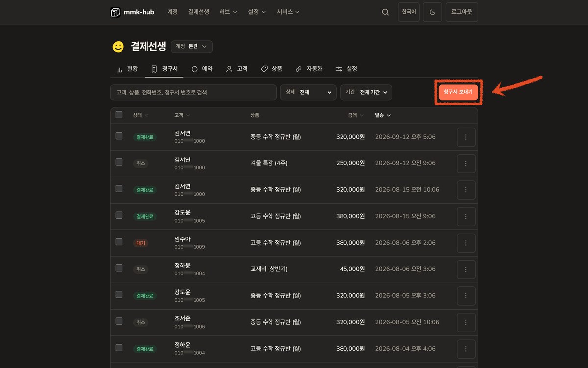The width and height of the screenshot is (588, 368).
Task: Open row menu for 겨울 특강 (4주) invoice
Action: 466,163
